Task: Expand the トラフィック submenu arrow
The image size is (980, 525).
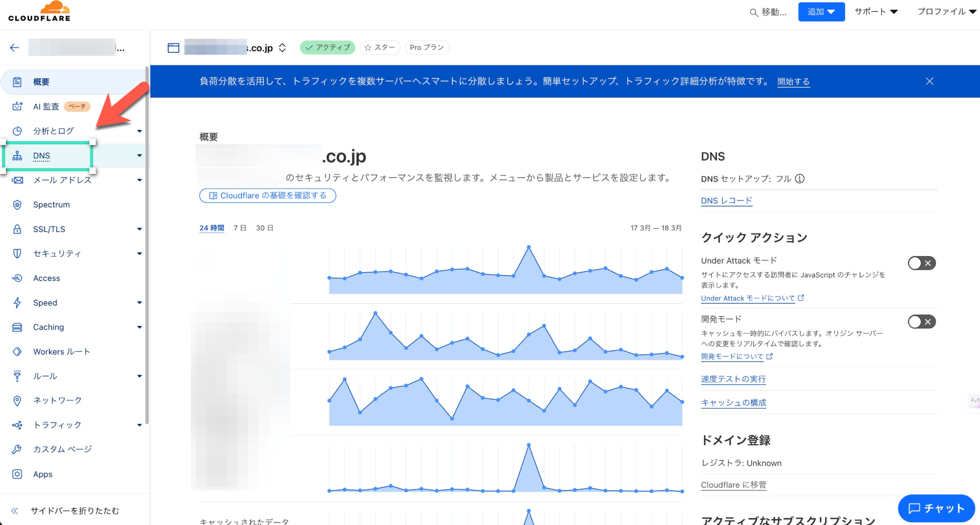Action: click(139, 425)
